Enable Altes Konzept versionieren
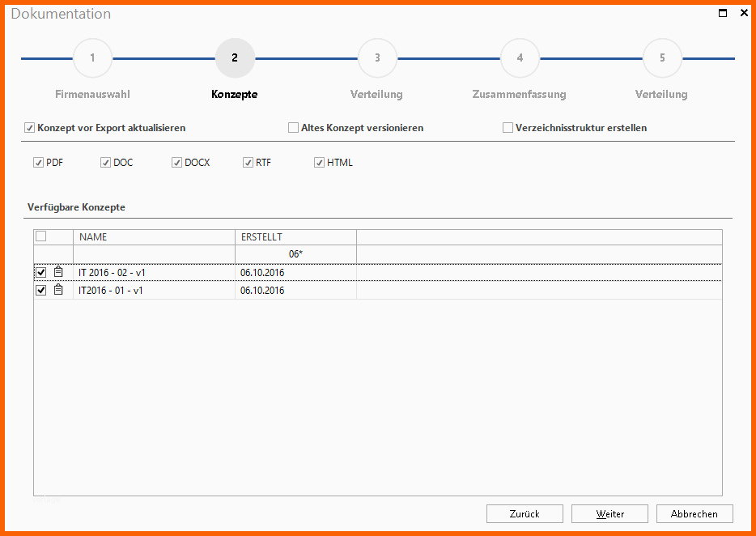This screenshot has height=536, width=756. pyautogui.click(x=294, y=128)
